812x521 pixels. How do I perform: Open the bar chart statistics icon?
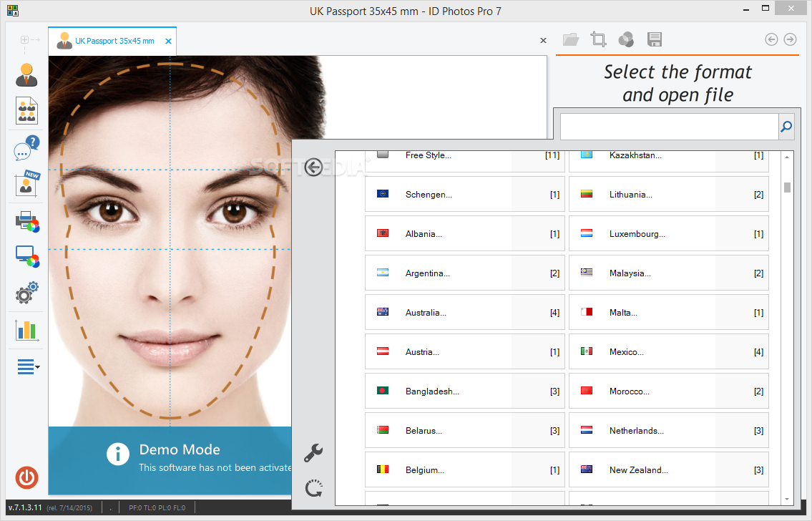click(27, 330)
